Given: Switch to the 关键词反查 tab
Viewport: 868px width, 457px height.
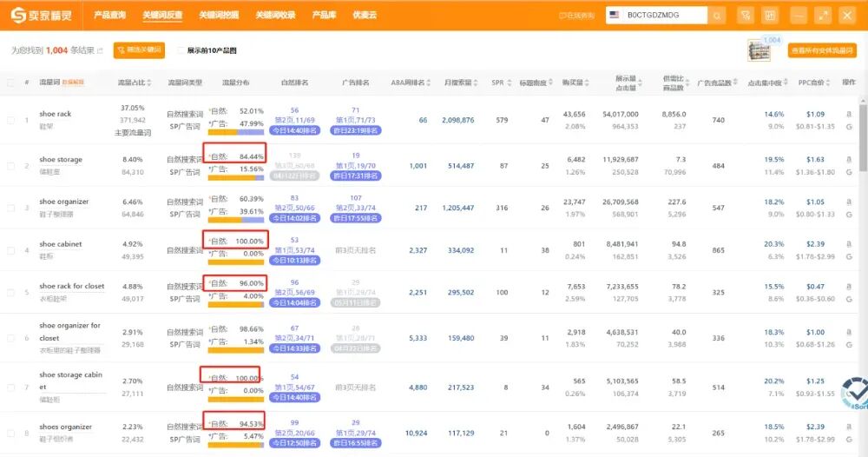Looking at the screenshot, I should point(162,15).
